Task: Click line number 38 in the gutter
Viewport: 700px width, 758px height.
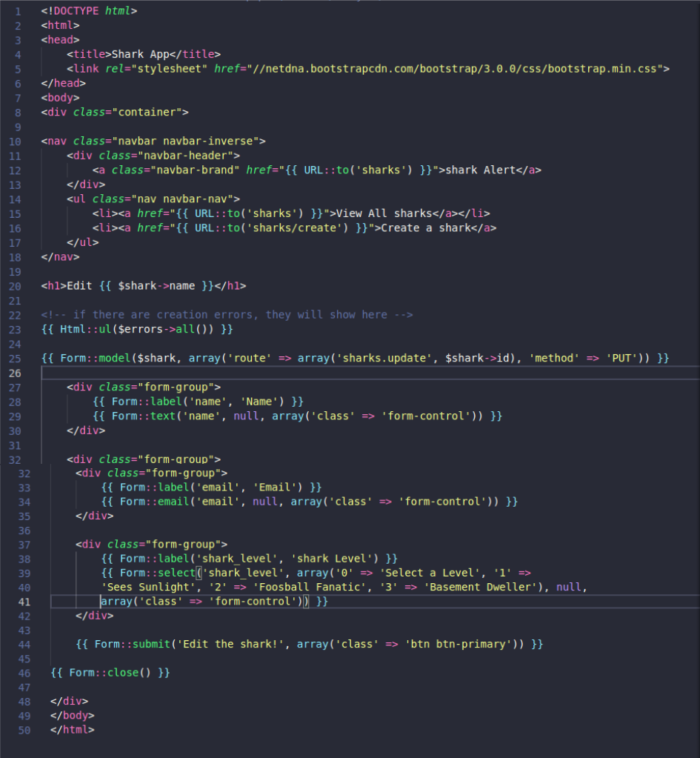Action: 24,559
